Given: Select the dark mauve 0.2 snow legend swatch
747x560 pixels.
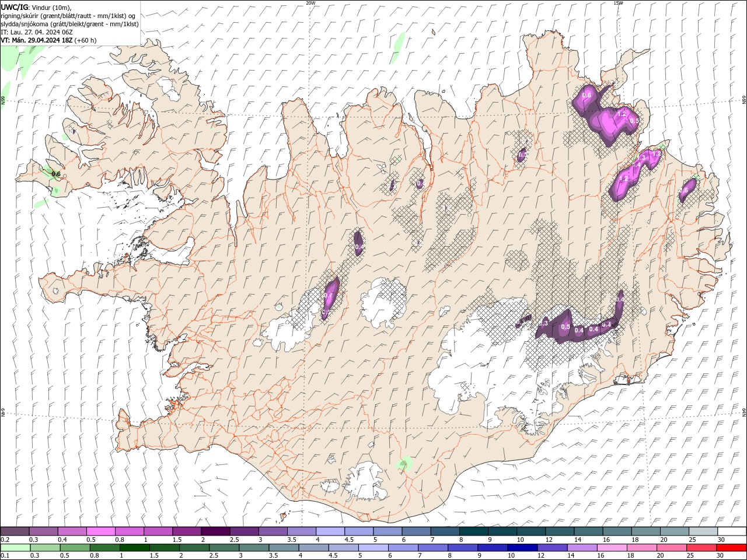Looking at the screenshot, I should point(15,531).
